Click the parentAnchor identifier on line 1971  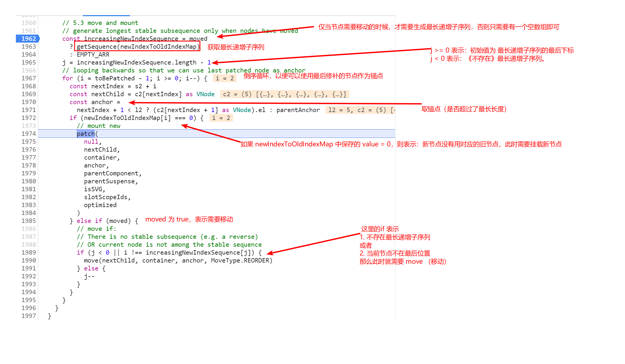point(298,110)
